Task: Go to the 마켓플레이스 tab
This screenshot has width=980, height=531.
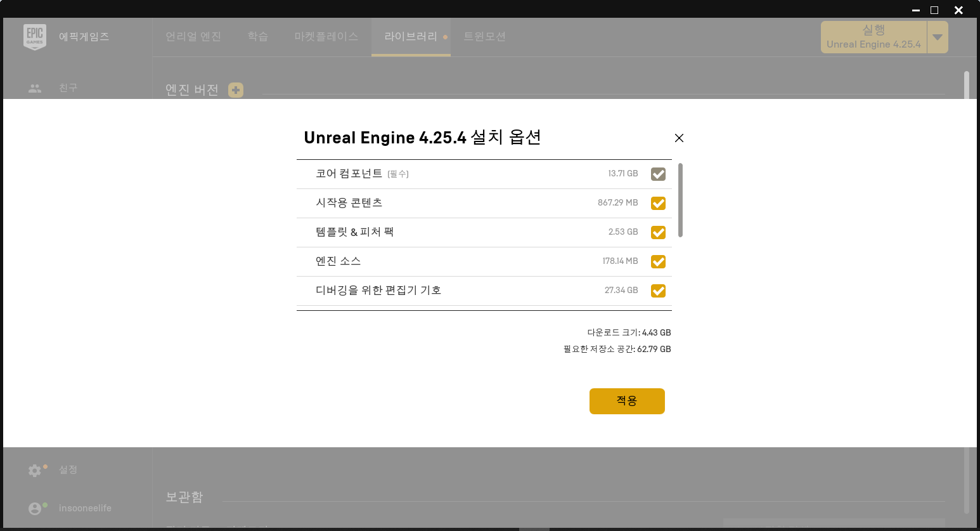Action: coord(326,37)
